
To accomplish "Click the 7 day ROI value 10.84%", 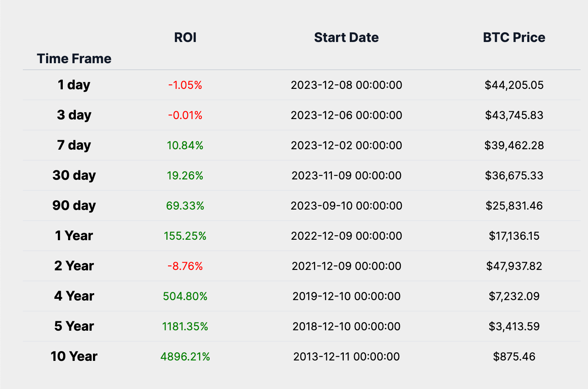I will point(185,145).
